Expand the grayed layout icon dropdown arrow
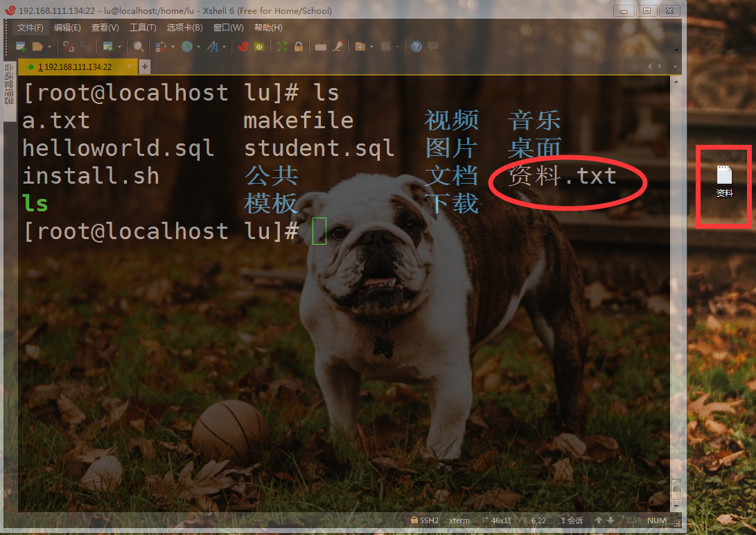 [397, 46]
